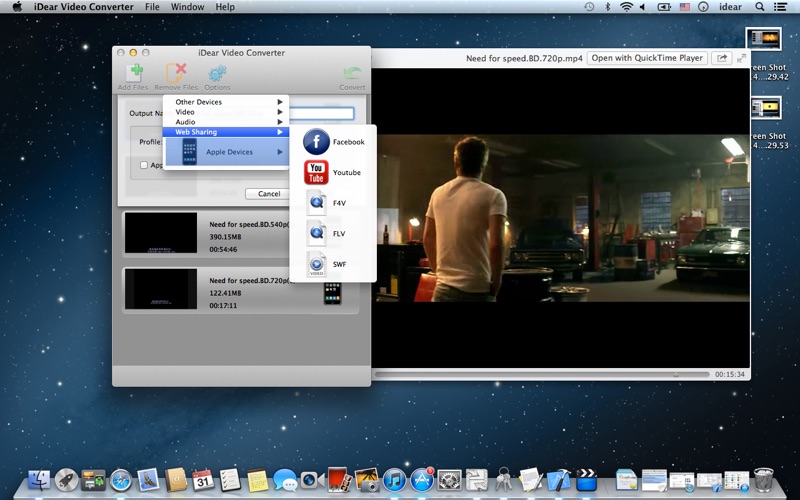Open iPhoto camera icon in dock
This screenshot has width=800, height=500.
pos(367,480)
